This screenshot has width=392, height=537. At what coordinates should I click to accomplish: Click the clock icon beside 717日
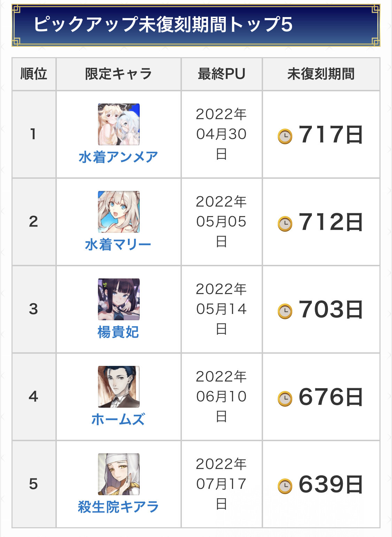tap(285, 136)
